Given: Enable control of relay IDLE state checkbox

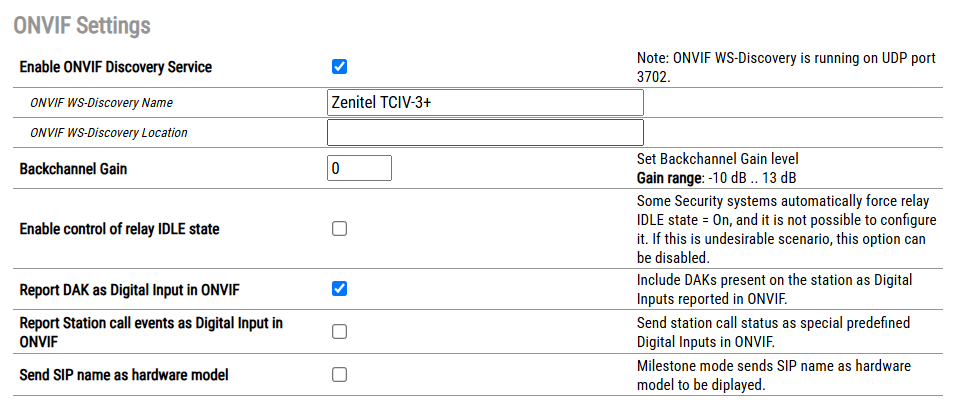Looking at the screenshot, I should click(x=339, y=229).
